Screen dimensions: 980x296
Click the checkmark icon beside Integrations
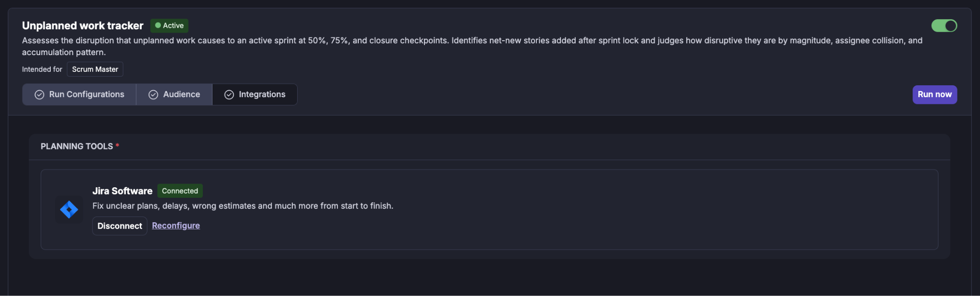click(x=229, y=95)
